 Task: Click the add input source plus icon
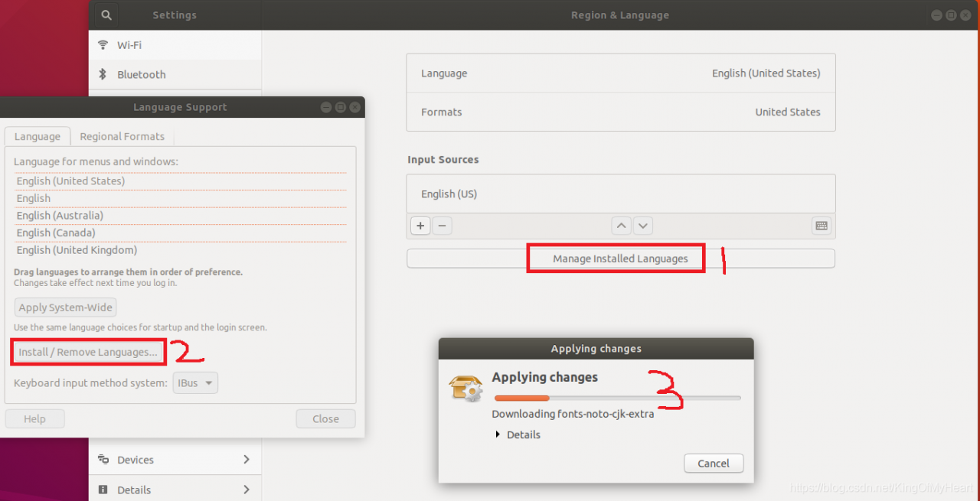(x=420, y=226)
